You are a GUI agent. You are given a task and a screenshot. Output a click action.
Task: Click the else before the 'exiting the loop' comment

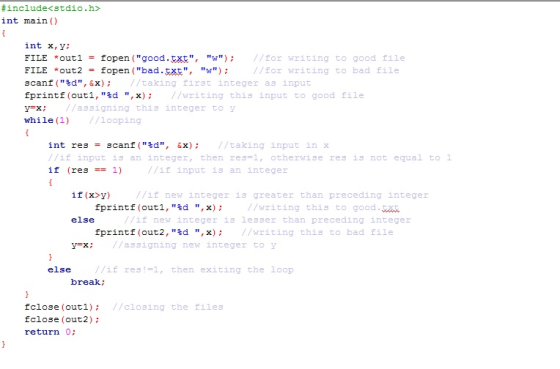(59, 270)
